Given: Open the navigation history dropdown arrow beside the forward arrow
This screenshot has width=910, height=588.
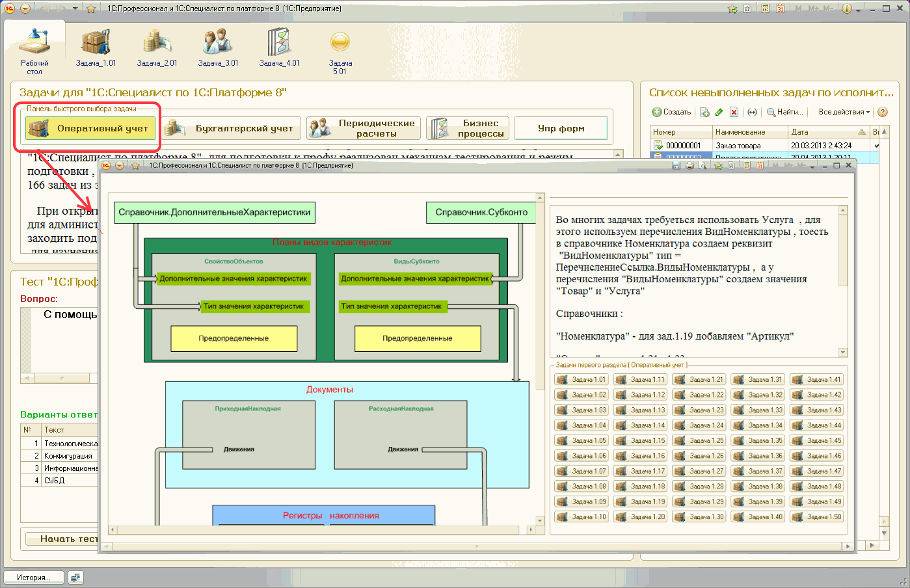Looking at the screenshot, I should click(75, 8).
